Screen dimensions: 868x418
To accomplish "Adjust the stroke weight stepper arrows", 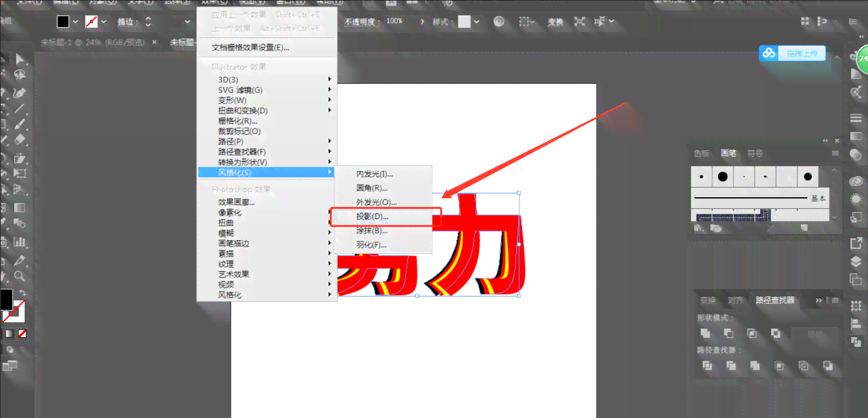I will click(x=148, y=22).
